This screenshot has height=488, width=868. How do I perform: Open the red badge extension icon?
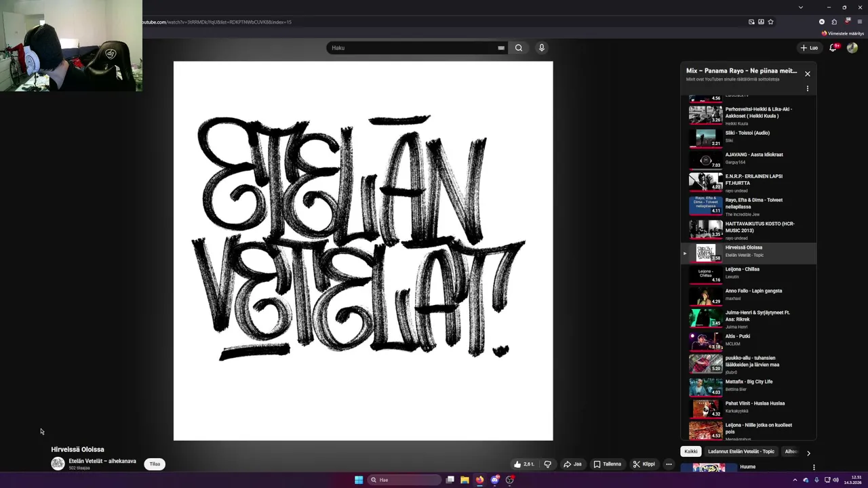[847, 22]
